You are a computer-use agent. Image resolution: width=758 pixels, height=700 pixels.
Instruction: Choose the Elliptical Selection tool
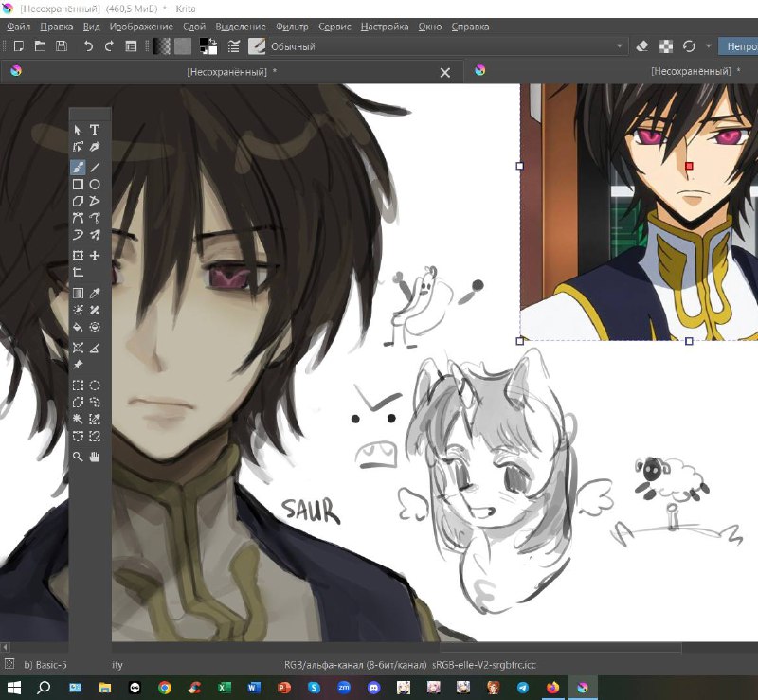click(x=95, y=386)
